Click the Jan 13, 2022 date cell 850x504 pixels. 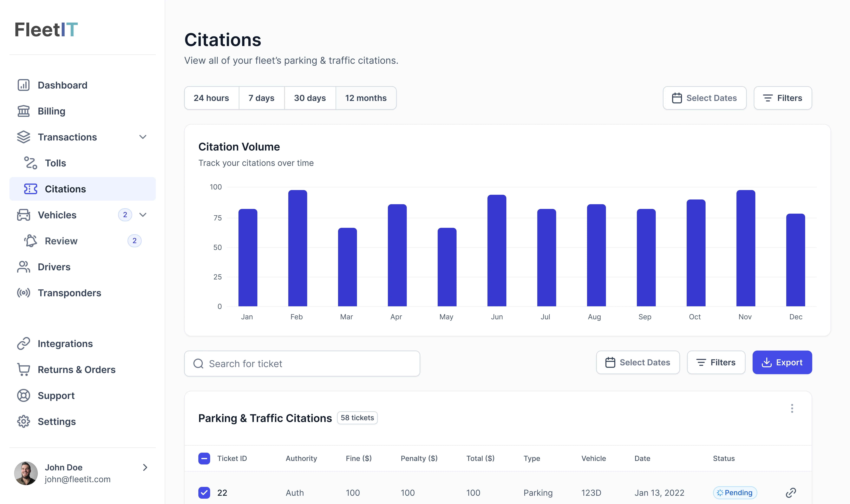[659, 493]
